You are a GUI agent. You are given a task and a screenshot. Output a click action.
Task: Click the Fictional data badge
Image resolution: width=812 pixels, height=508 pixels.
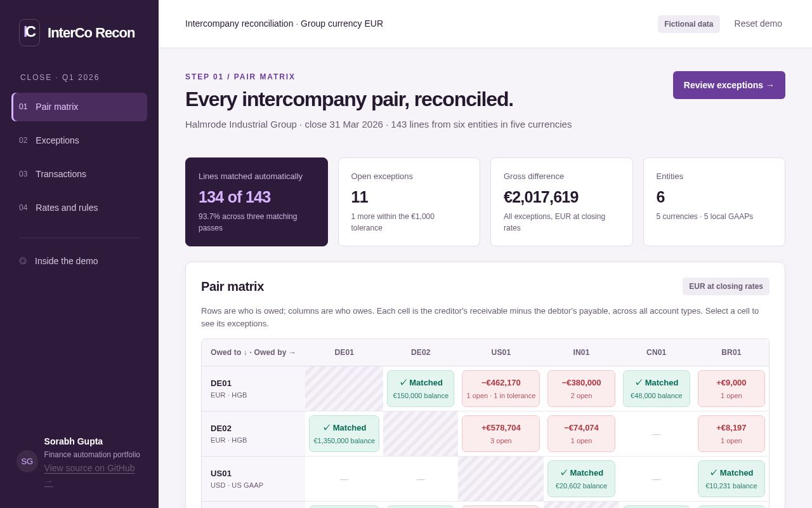click(x=688, y=24)
